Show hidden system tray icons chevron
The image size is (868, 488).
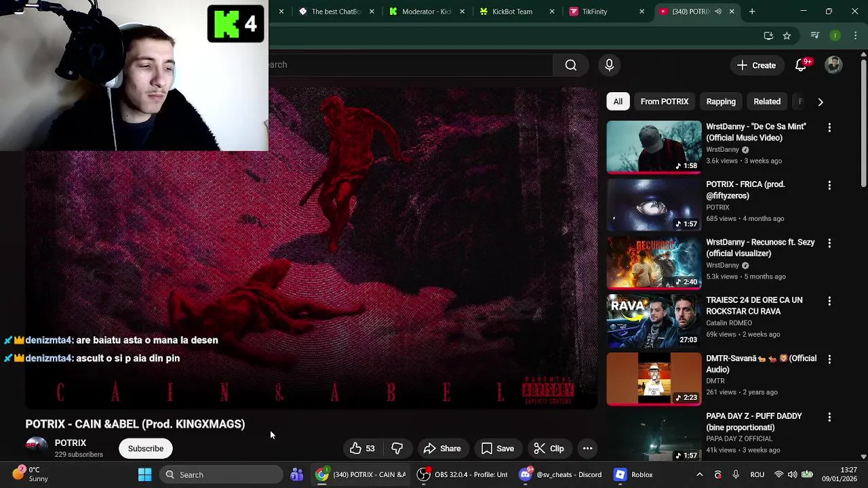pyautogui.click(x=699, y=474)
